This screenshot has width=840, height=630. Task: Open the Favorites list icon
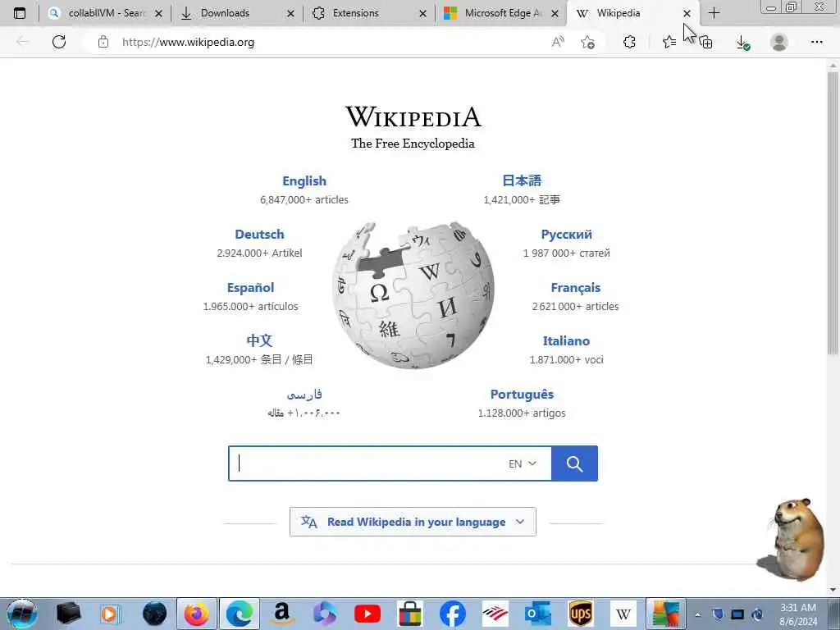(669, 42)
